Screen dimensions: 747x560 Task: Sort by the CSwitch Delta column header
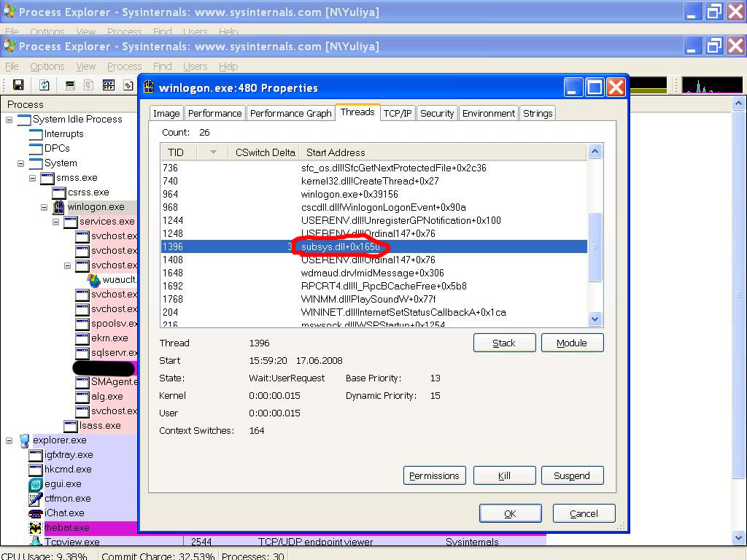coord(266,152)
